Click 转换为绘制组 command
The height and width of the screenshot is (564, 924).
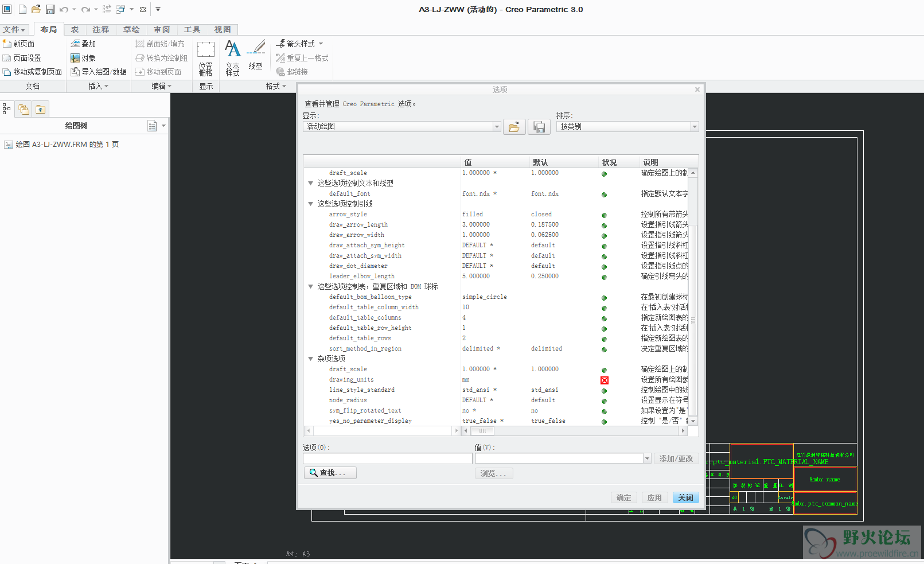pos(162,58)
